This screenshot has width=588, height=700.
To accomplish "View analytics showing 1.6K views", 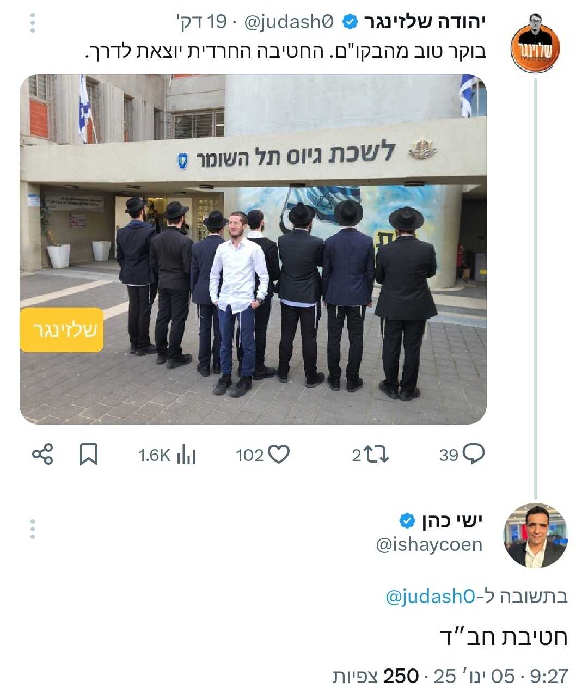I will click(167, 455).
